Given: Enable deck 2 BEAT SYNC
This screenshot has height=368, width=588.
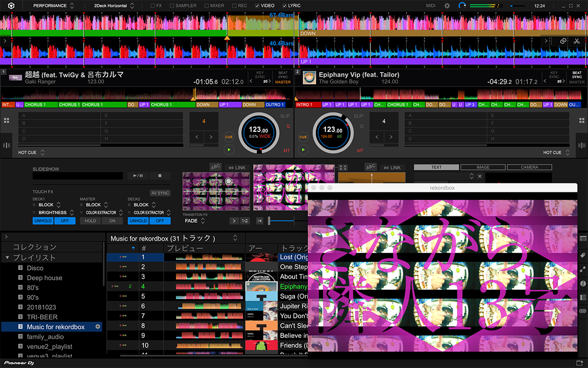Looking at the screenshot, I should (577, 75).
